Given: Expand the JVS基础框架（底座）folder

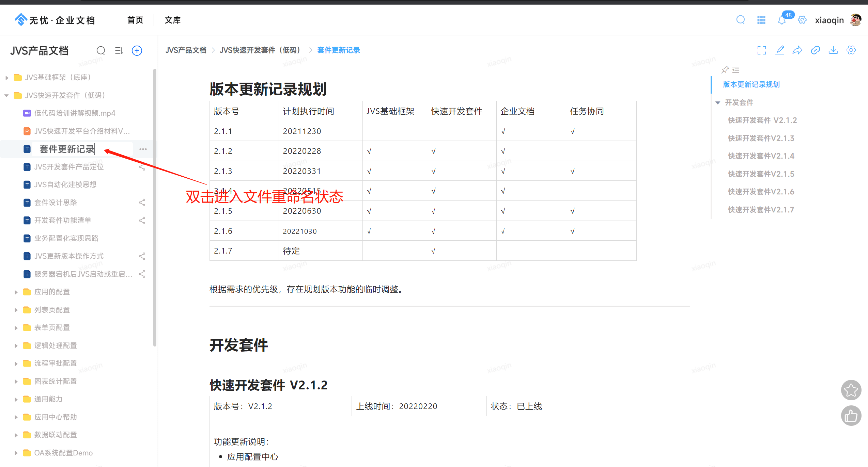Looking at the screenshot, I should (7, 78).
